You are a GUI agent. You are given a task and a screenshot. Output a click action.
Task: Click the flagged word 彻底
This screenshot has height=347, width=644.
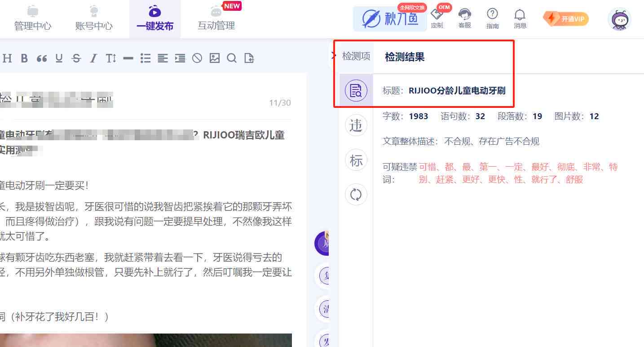(x=566, y=167)
